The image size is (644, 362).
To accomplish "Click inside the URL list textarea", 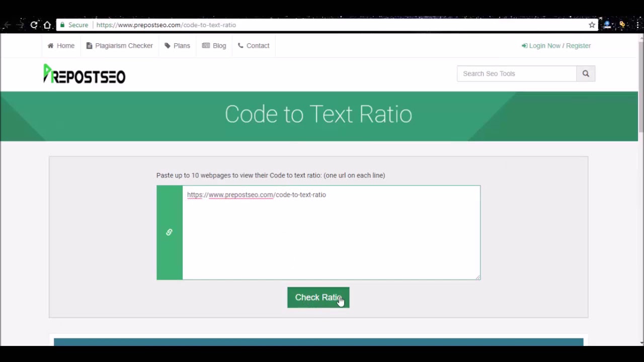I will click(331, 232).
